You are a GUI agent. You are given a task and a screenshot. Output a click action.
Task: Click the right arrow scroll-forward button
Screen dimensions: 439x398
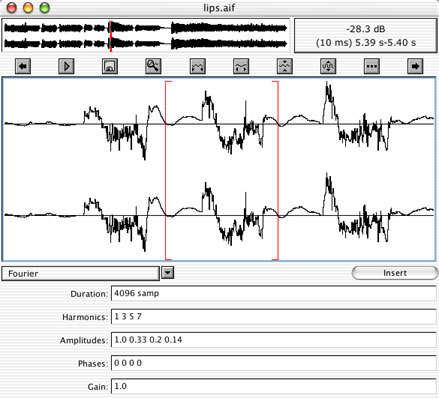(x=415, y=66)
